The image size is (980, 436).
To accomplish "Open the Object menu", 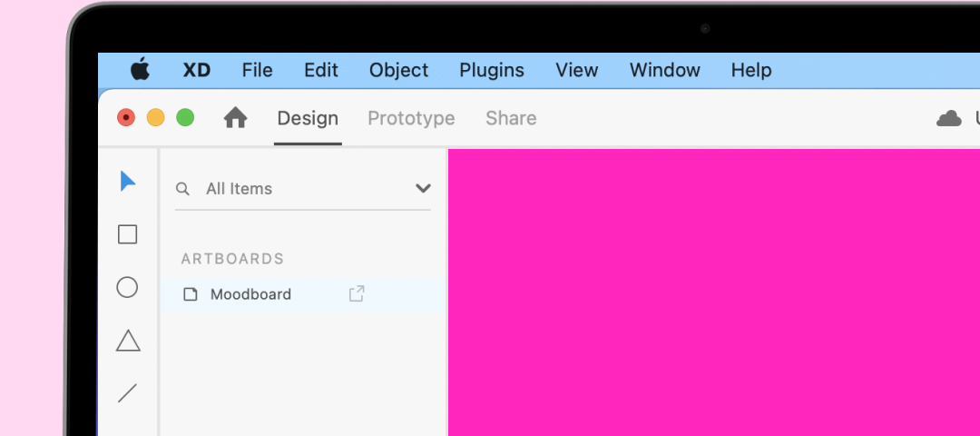I will [x=398, y=70].
